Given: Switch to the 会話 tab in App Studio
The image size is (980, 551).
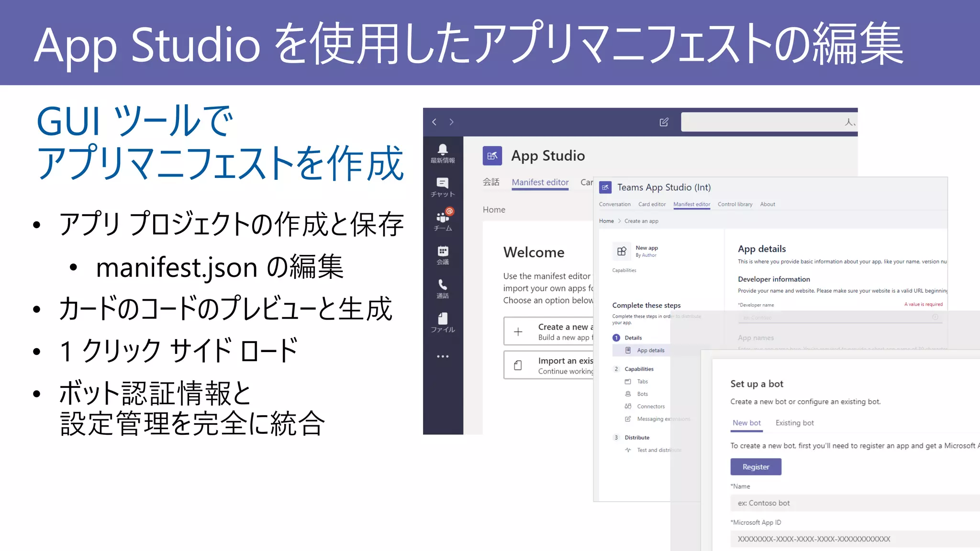Looking at the screenshot, I should 491,182.
